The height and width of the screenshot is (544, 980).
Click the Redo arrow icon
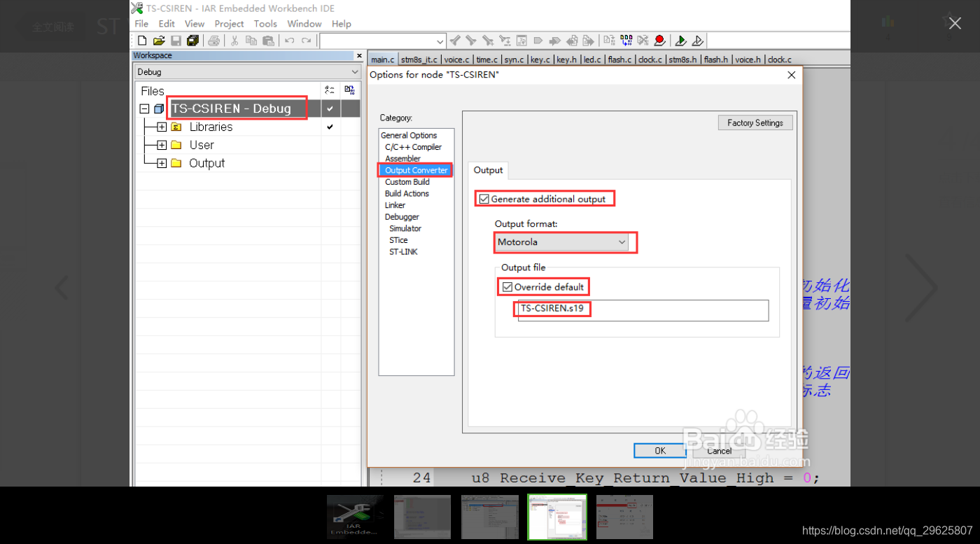pos(306,41)
